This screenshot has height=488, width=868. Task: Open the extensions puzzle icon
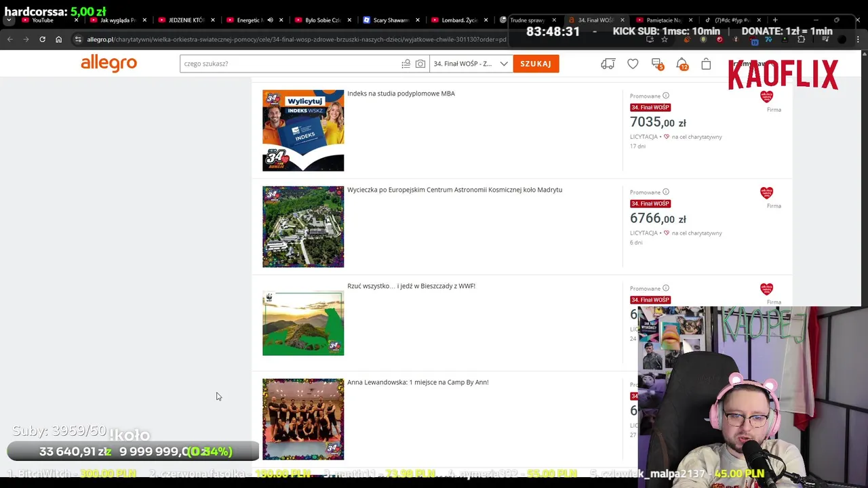[801, 39]
